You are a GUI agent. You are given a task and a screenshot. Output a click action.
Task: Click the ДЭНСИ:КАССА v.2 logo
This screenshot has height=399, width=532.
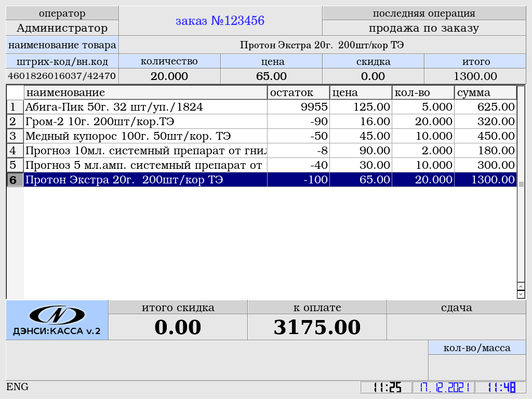coord(57,320)
